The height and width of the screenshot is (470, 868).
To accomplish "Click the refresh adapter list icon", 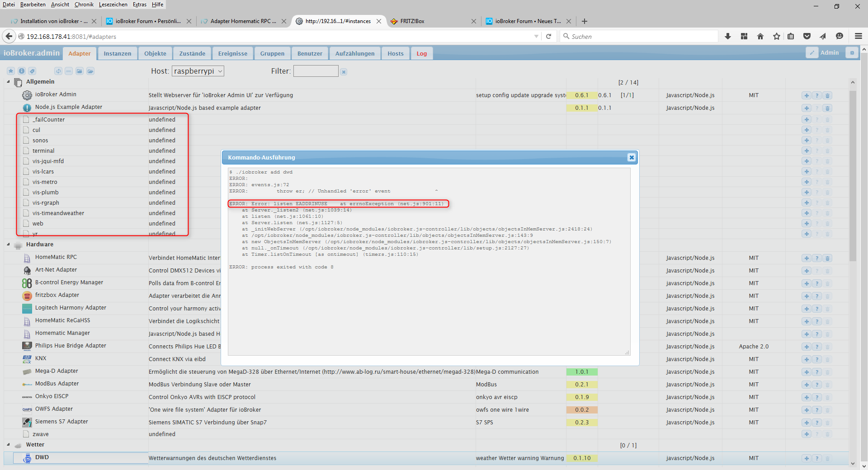I will 58,71.
